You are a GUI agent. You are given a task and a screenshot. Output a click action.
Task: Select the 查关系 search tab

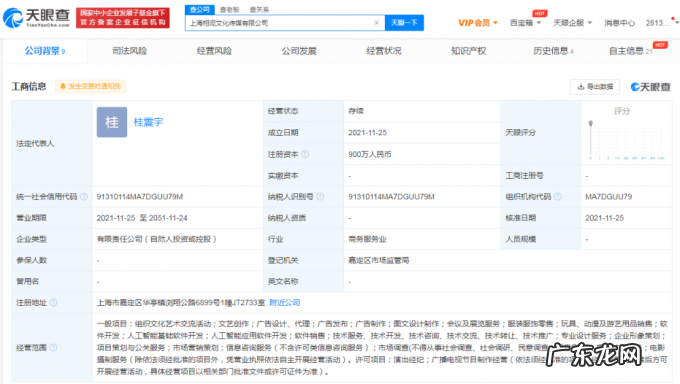tap(259, 10)
